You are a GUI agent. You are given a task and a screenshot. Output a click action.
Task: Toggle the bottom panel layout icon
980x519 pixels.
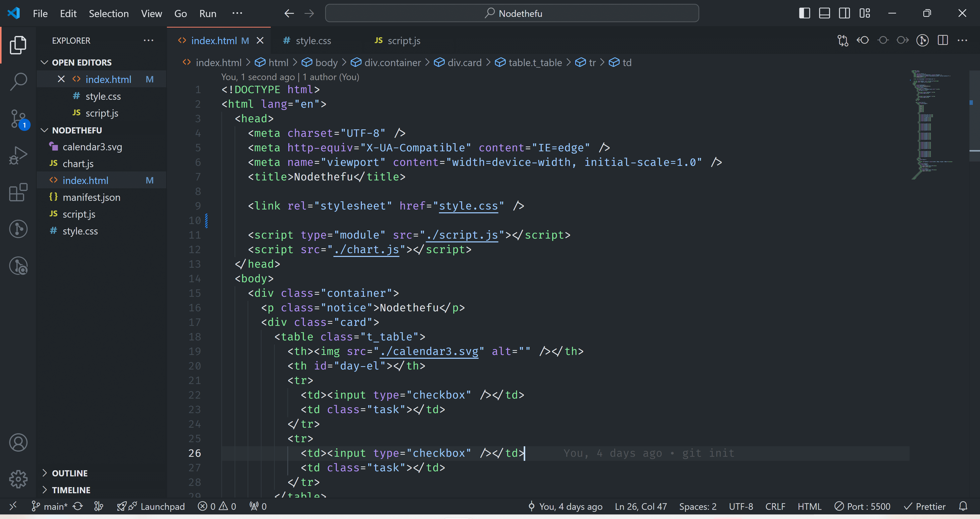[824, 13]
